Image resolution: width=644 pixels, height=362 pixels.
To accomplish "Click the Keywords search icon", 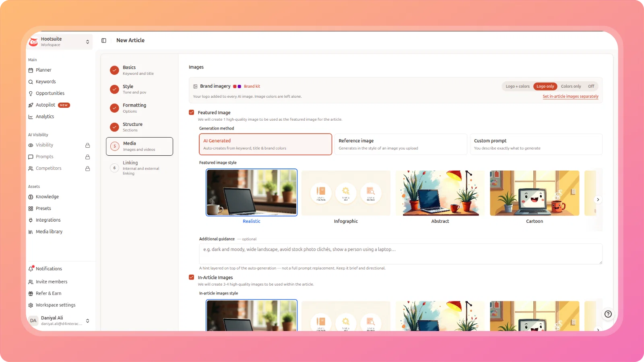I will click(31, 82).
